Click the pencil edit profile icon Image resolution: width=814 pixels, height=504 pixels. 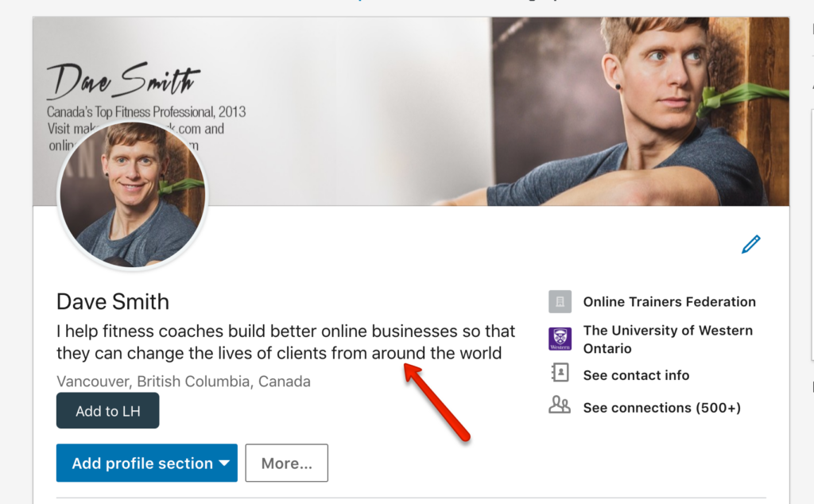pos(750,244)
